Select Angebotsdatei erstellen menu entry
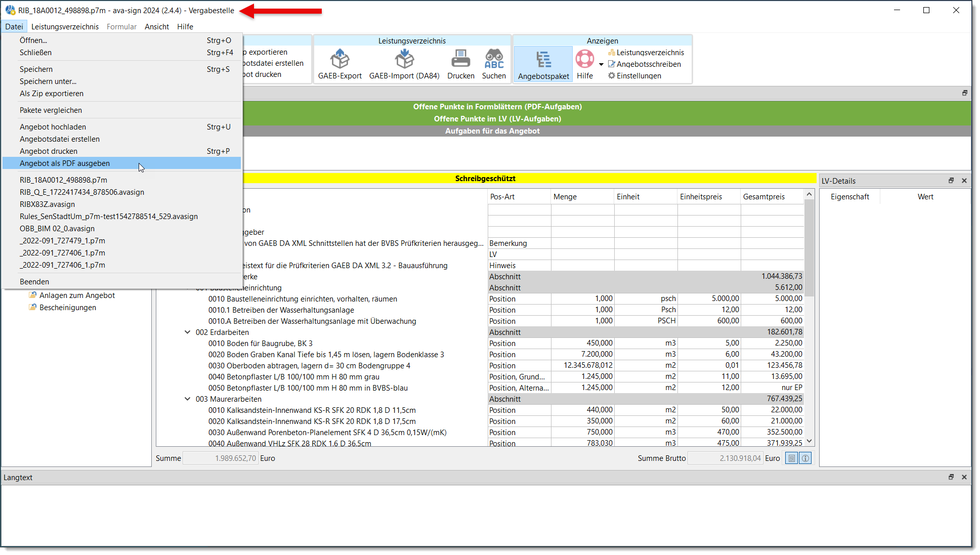This screenshot has width=980, height=555. [x=121, y=139]
